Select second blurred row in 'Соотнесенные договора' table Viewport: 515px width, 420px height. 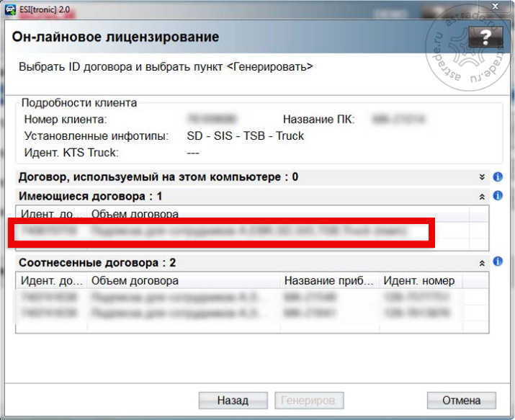252,312
